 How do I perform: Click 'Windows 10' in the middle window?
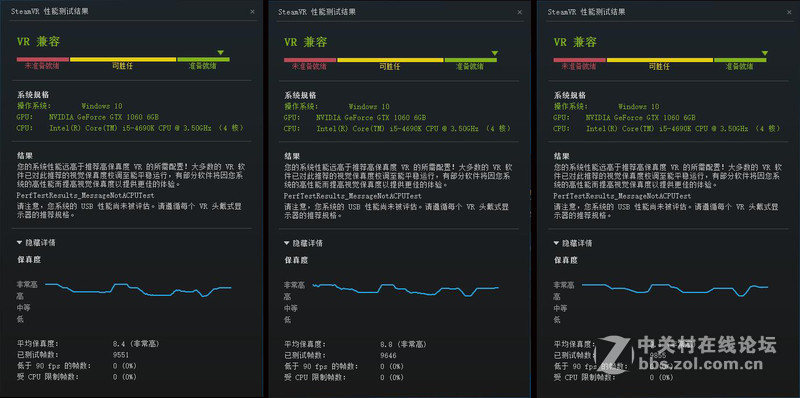click(369, 107)
